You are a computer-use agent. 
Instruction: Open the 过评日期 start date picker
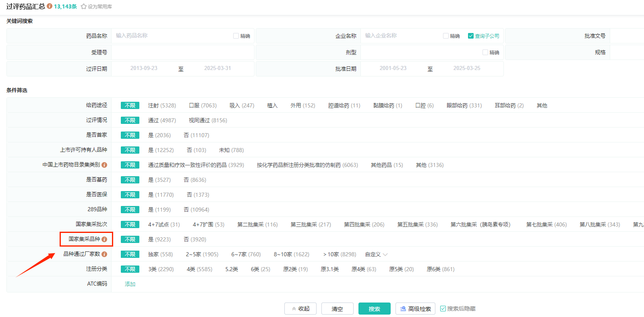click(144, 68)
